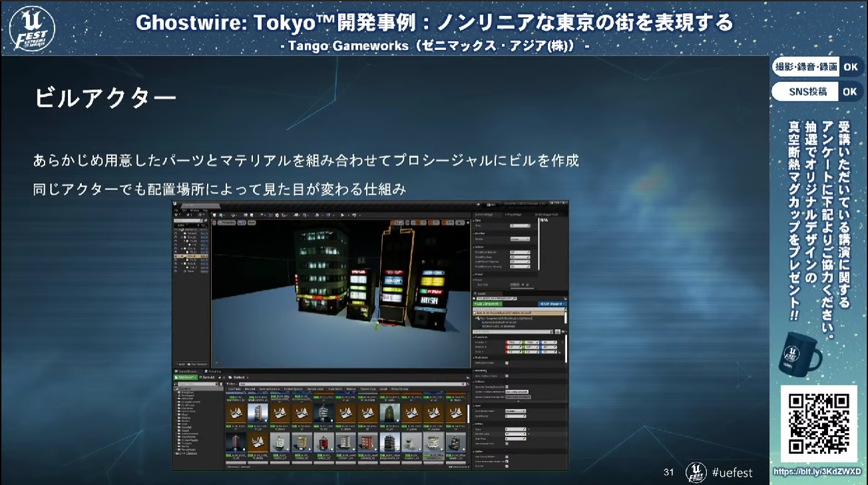
Task: Select the highlighted building actor outliner row
Action: 191,256
